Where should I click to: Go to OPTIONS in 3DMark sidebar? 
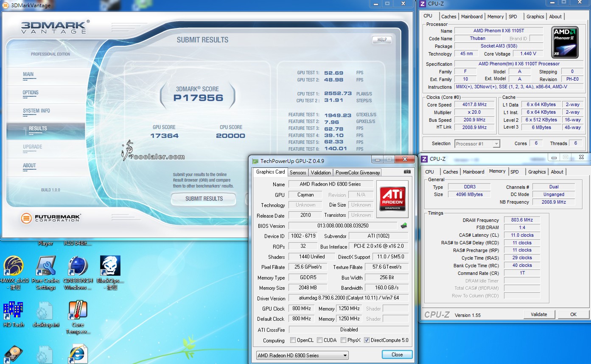coord(46,94)
